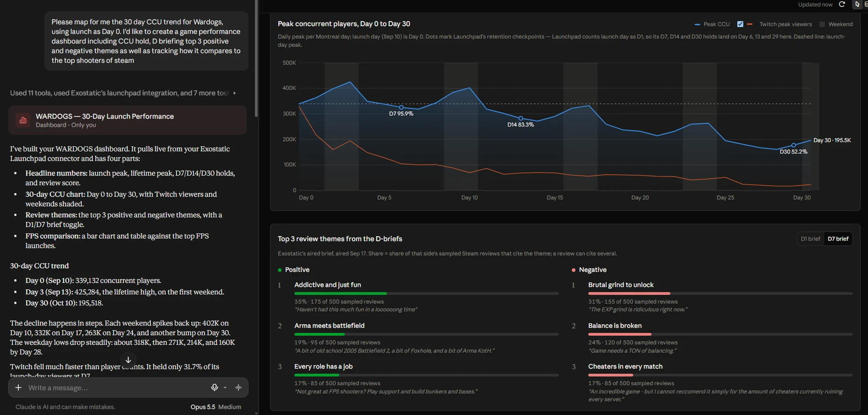Image resolution: width=868 pixels, height=415 pixels.
Task: Toggle the Twitch peak viewers checkbox
Action: [740, 24]
